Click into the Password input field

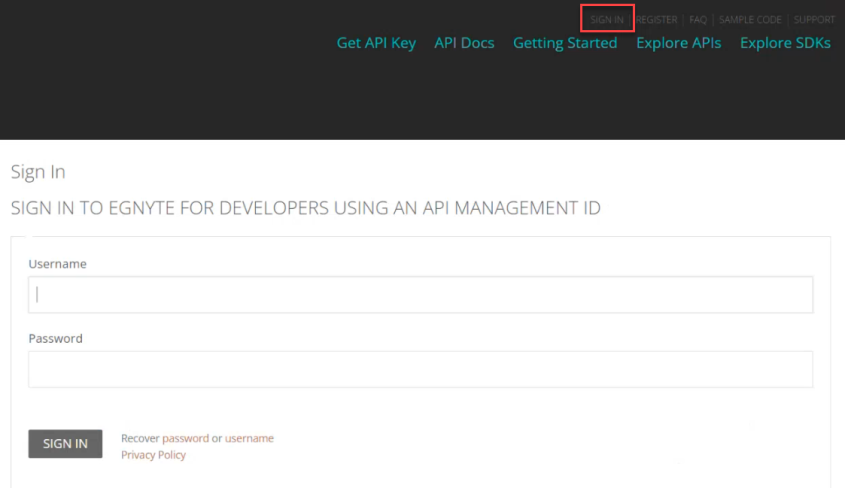[420, 369]
